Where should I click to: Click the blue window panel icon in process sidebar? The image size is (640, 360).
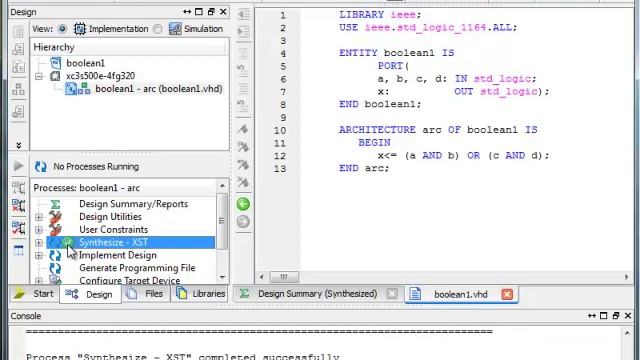[x=18, y=250]
